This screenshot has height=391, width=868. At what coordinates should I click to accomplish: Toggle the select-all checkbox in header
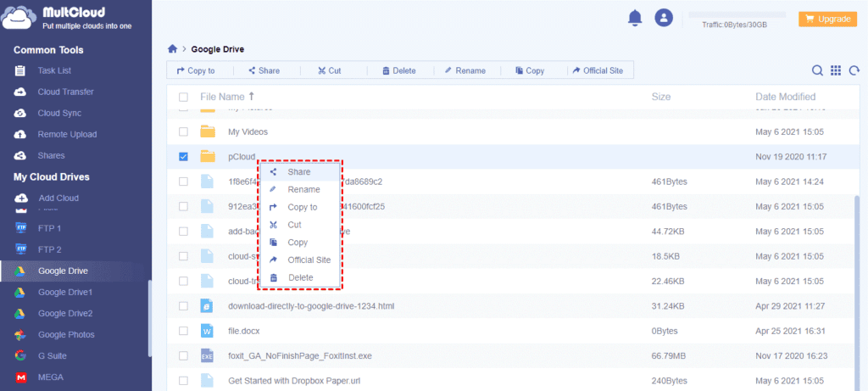(183, 98)
